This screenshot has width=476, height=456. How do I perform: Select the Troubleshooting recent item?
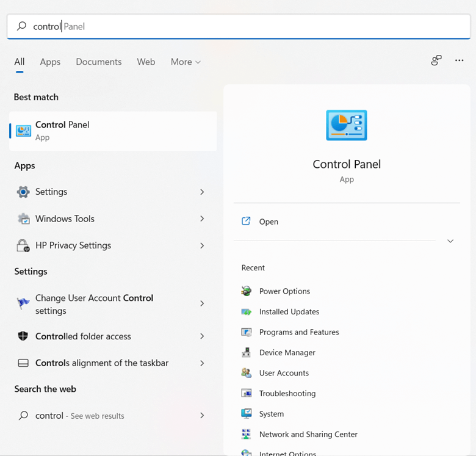tap(287, 394)
